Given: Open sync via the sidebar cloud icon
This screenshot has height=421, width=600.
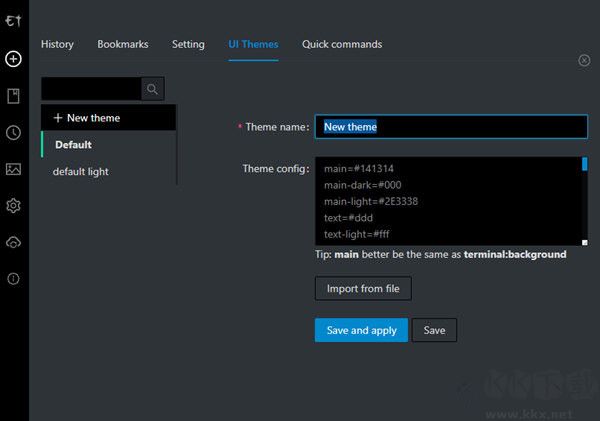Looking at the screenshot, I should [x=13, y=242].
